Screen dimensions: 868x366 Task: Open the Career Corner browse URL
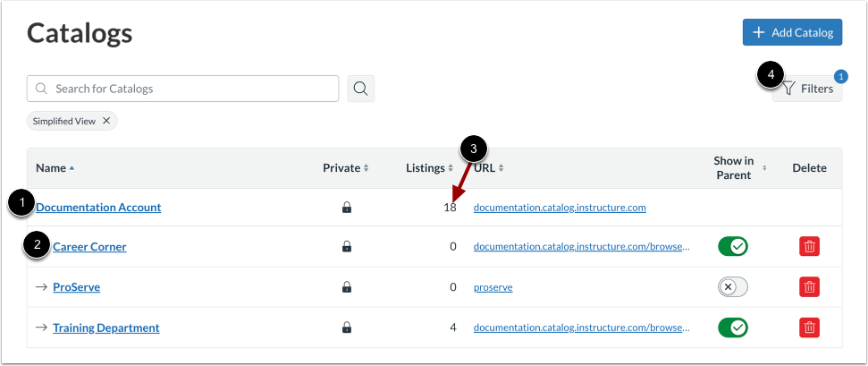coord(582,247)
